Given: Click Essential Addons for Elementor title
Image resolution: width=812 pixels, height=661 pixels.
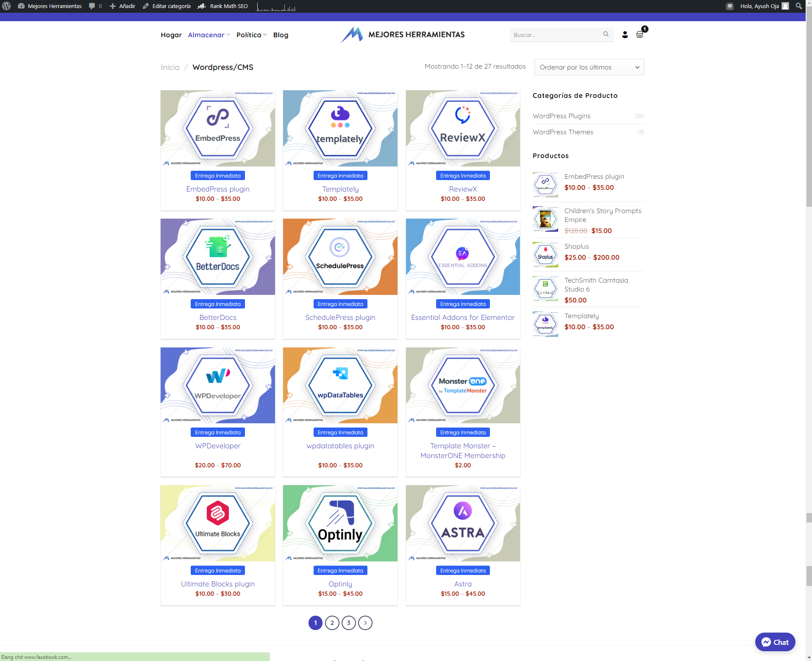Looking at the screenshot, I should click(x=463, y=317).
